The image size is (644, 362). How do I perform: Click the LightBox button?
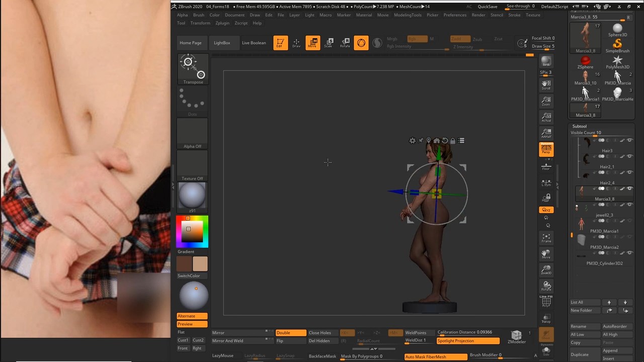(222, 43)
